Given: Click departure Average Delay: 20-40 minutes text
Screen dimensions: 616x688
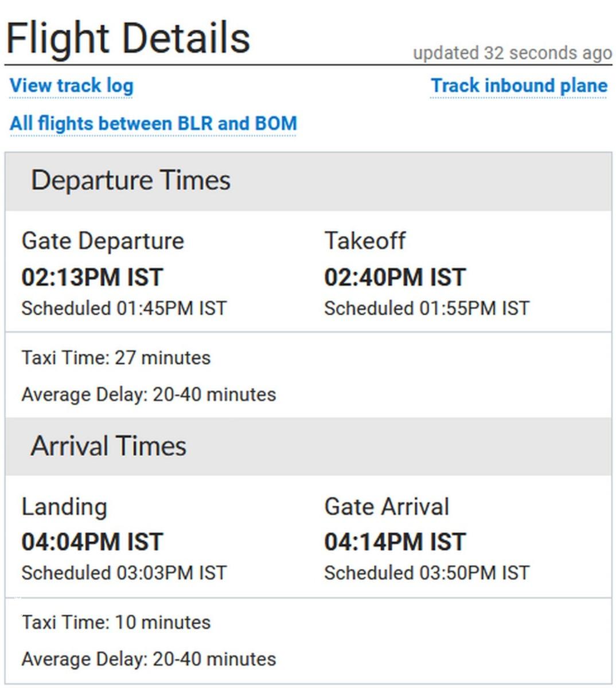Looking at the screenshot, I should 149,394.
